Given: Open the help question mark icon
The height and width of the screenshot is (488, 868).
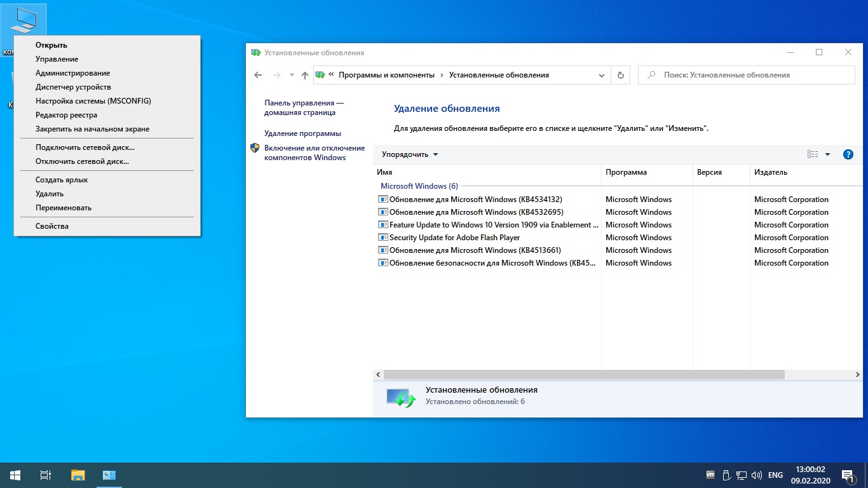Looking at the screenshot, I should (x=848, y=154).
